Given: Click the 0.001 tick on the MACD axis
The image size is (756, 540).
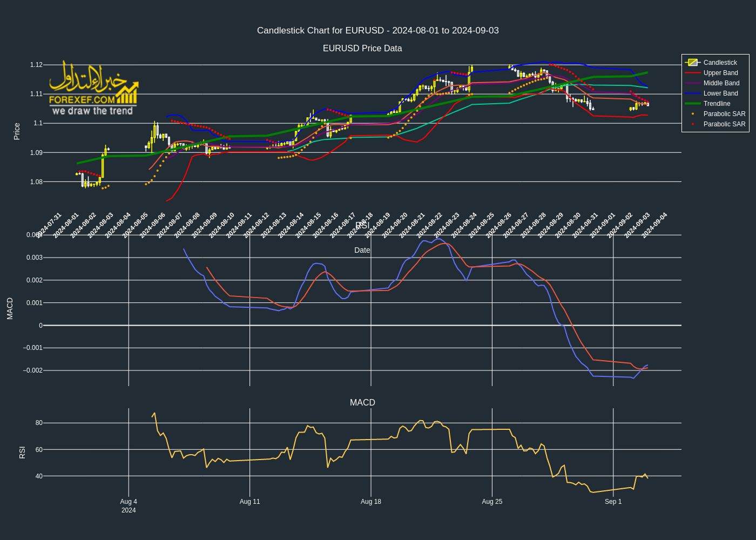Looking at the screenshot, I should (35, 303).
